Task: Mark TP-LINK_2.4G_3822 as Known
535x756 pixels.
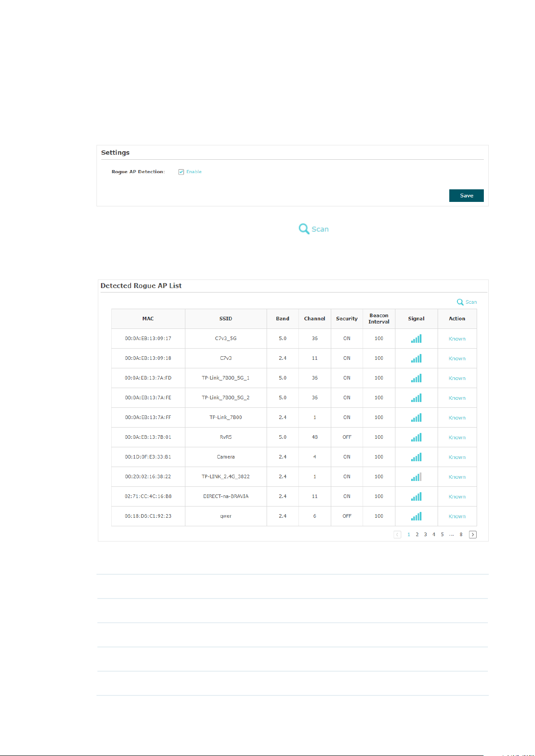Action: tap(457, 477)
